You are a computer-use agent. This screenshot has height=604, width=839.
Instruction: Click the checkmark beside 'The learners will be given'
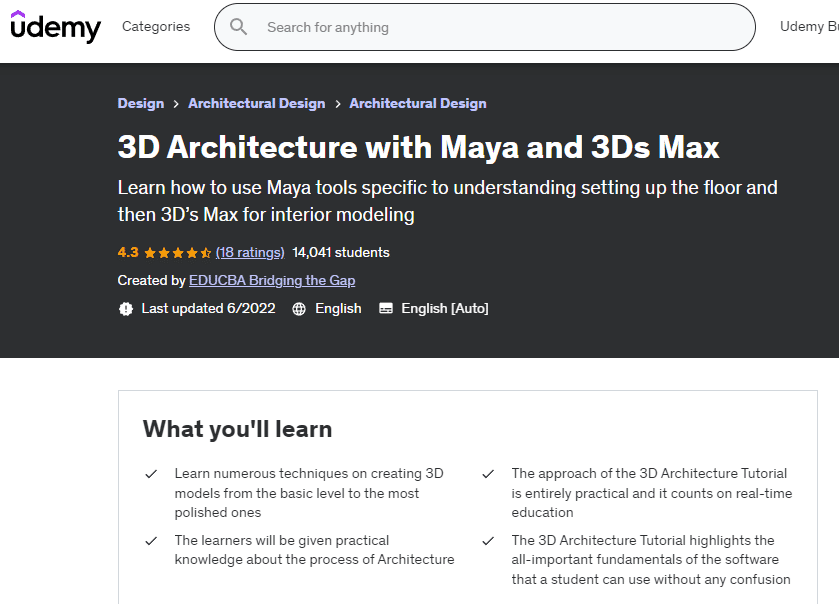click(x=151, y=541)
